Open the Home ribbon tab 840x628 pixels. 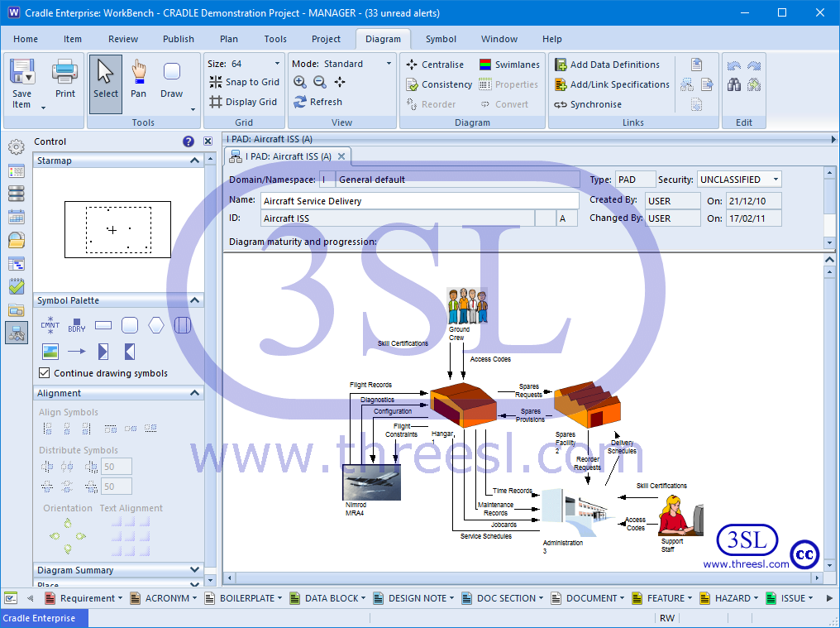coord(26,39)
